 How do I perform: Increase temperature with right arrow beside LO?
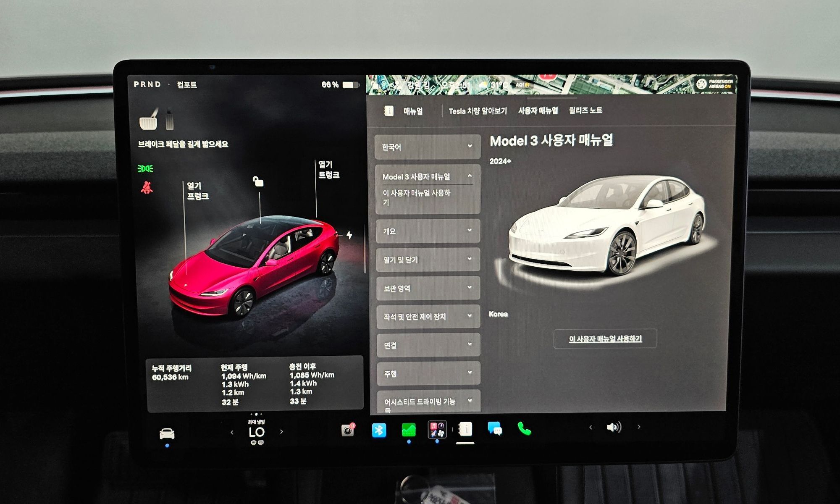pyautogui.click(x=281, y=431)
